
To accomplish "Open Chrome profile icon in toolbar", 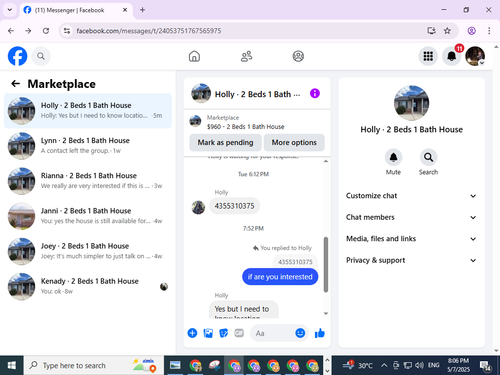I will click(471, 31).
